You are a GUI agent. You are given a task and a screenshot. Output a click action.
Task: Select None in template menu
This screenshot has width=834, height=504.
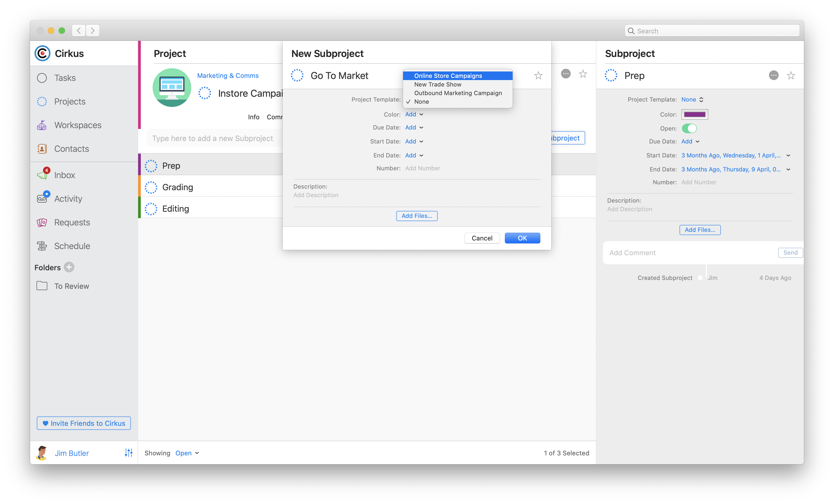pyautogui.click(x=458, y=102)
